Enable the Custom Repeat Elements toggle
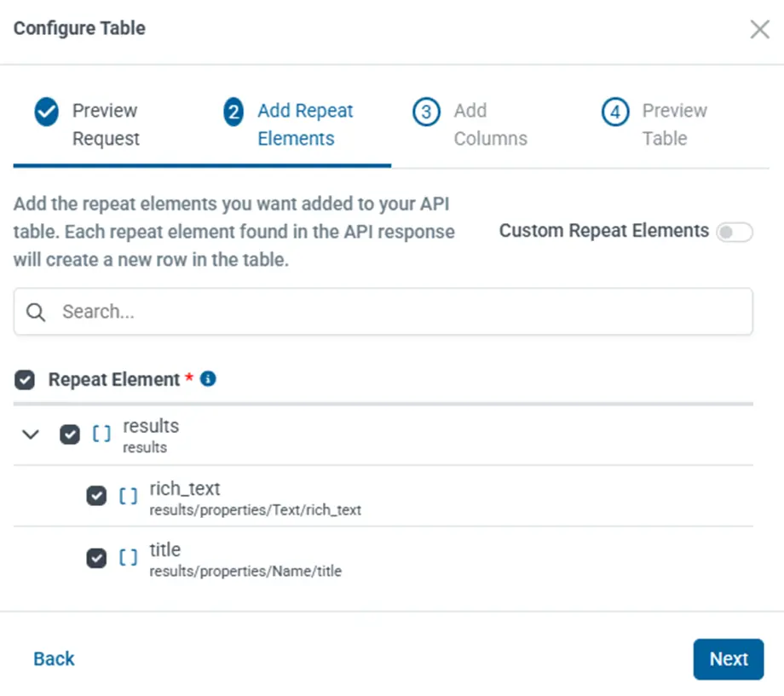 click(734, 233)
